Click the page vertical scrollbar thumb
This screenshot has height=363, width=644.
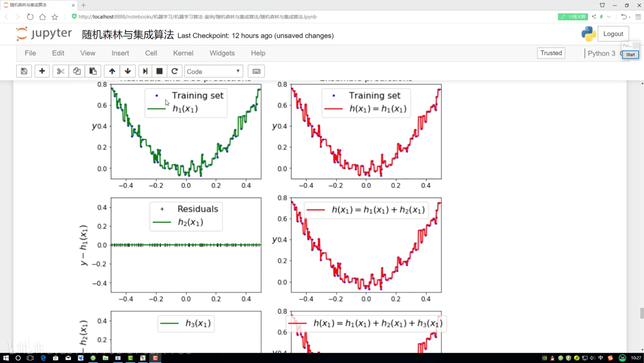click(642, 313)
